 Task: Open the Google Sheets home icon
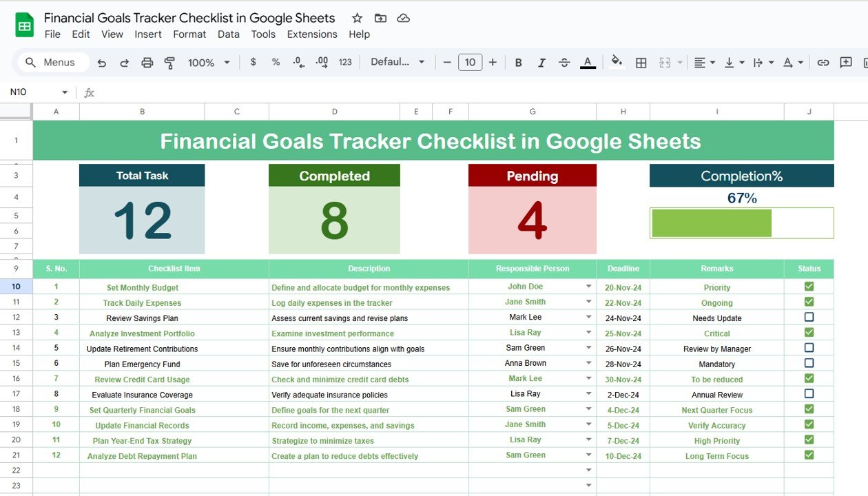click(x=25, y=25)
